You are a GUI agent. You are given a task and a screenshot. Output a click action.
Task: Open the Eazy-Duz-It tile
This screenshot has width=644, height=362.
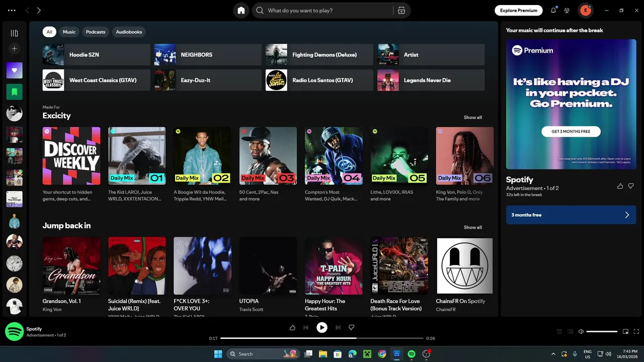point(208,80)
